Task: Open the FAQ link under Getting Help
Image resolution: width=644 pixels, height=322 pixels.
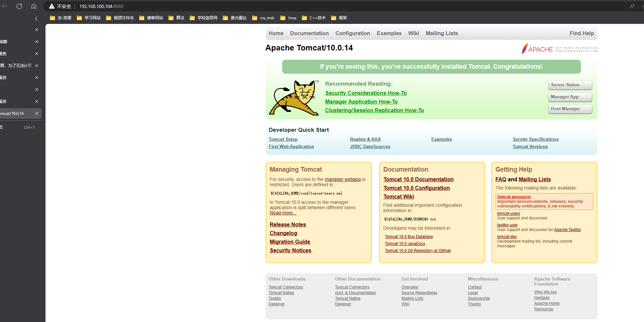Action: click(x=501, y=180)
